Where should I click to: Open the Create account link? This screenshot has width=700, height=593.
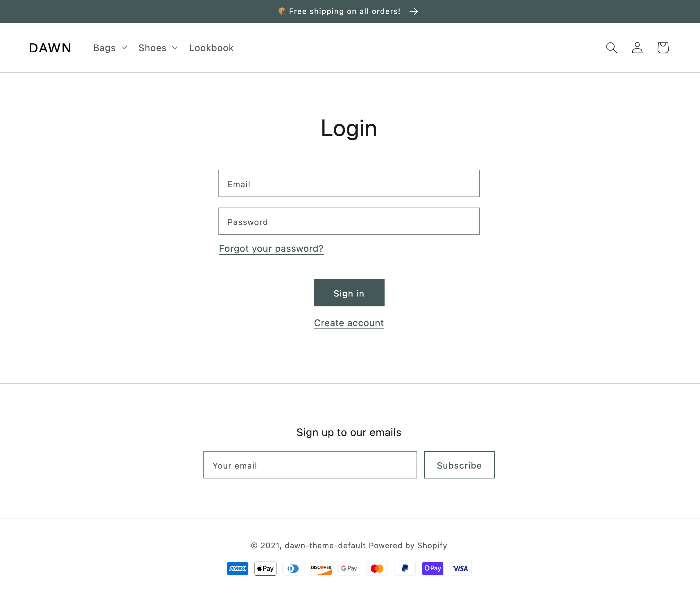[349, 323]
